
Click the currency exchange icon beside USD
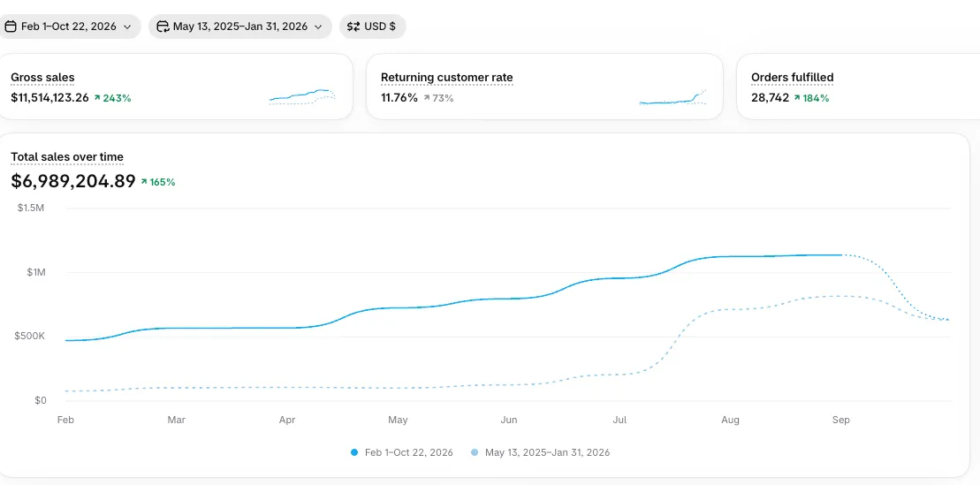[x=353, y=27]
